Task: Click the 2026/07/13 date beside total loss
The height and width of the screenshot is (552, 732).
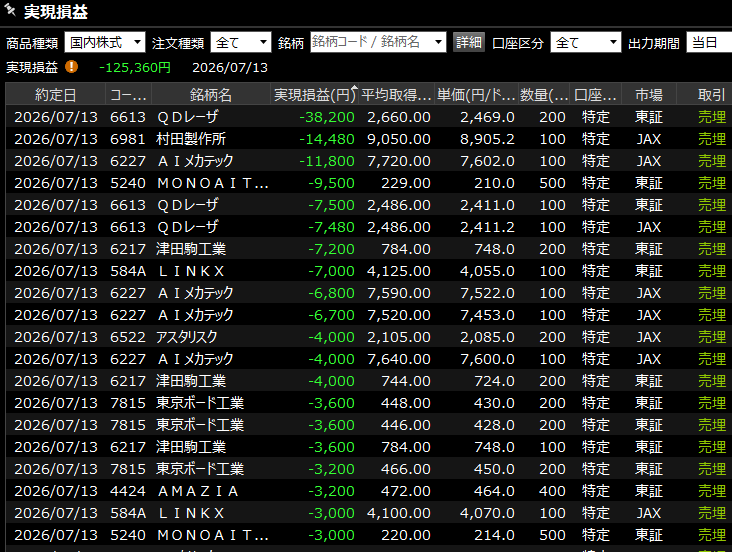Action: coord(230,68)
